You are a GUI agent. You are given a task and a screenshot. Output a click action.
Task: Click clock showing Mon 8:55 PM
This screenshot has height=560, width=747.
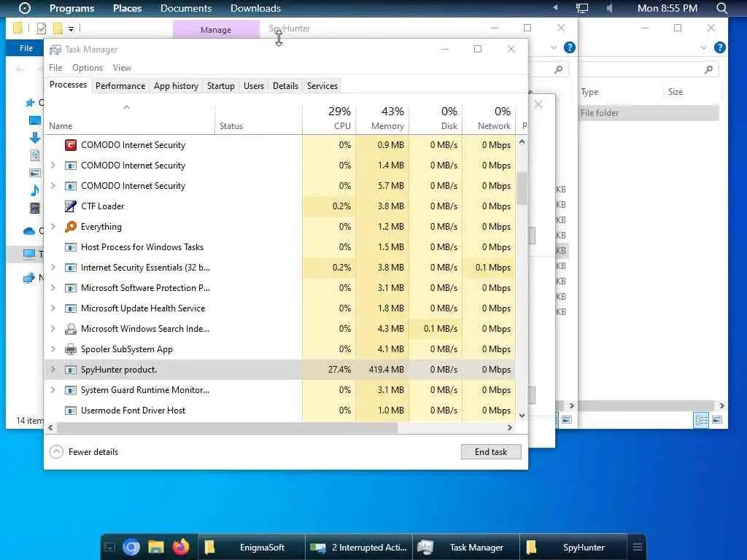click(x=667, y=8)
